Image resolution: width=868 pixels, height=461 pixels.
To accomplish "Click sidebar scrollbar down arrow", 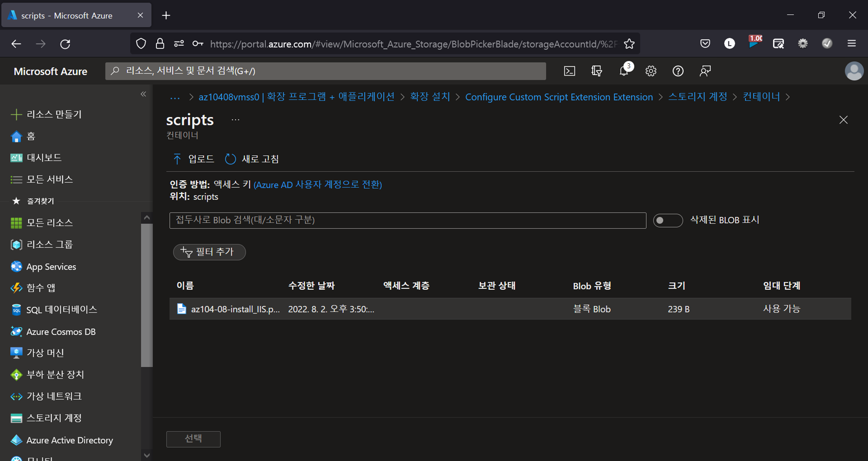I will pos(147,455).
